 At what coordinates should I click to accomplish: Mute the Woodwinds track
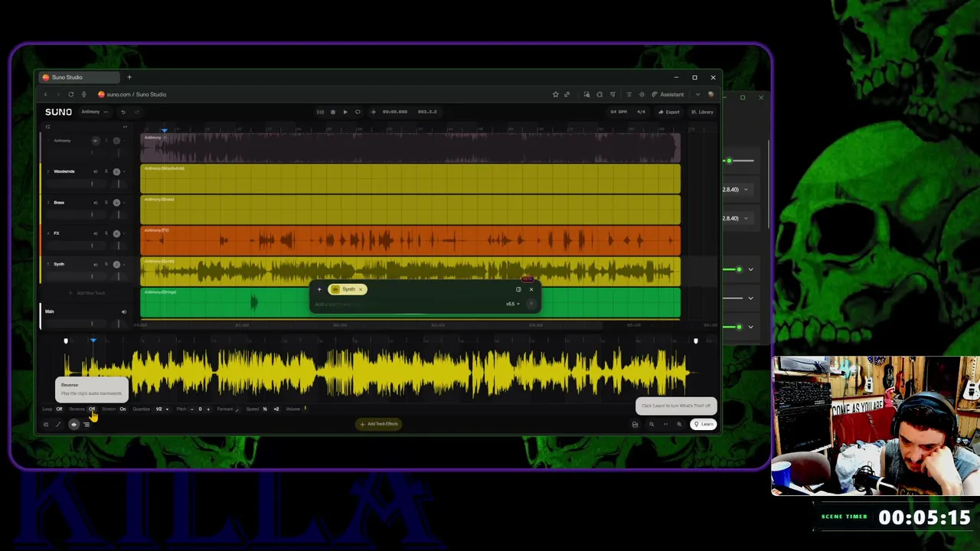click(96, 171)
